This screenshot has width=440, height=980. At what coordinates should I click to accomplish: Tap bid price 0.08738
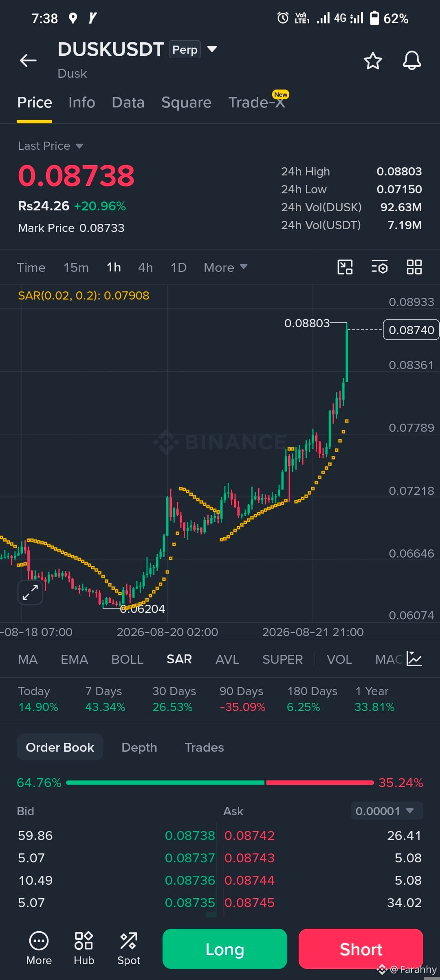pyautogui.click(x=189, y=836)
